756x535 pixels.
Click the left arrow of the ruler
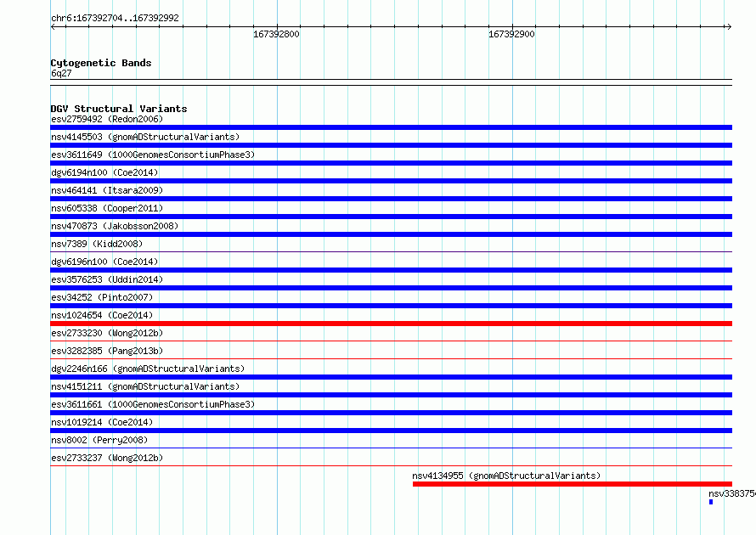(53, 27)
